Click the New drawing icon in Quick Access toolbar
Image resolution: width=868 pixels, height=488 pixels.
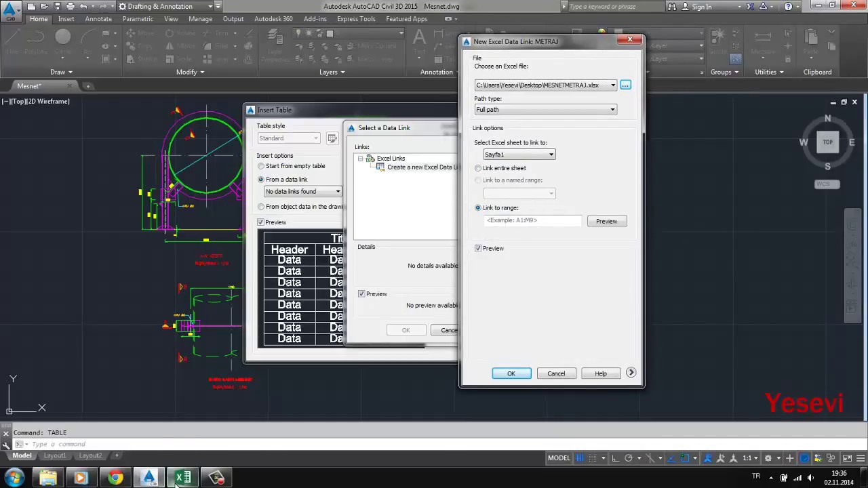(32, 6)
